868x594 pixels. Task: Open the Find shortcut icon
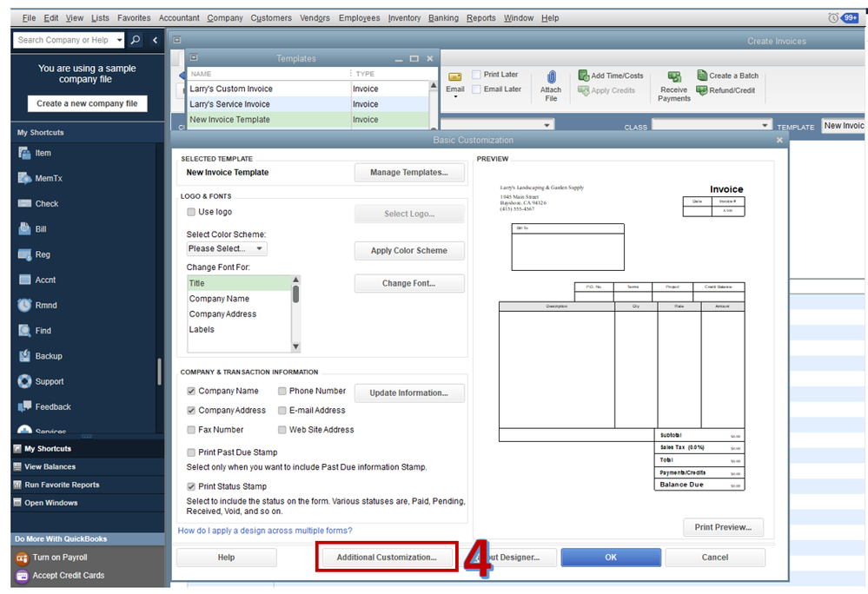pyautogui.click(x=24, y=331)
